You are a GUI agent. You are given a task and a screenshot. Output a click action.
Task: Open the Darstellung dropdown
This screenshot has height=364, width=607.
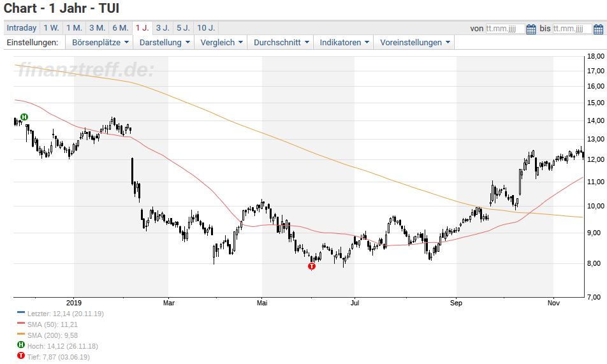[164, 43]
